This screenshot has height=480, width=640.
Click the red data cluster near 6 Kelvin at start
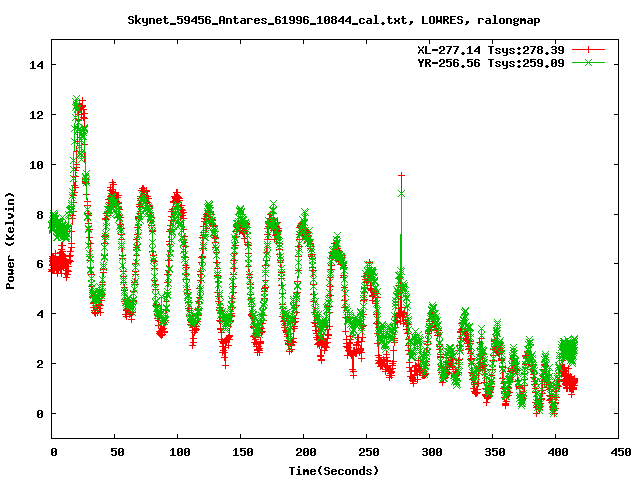[60, 262]
